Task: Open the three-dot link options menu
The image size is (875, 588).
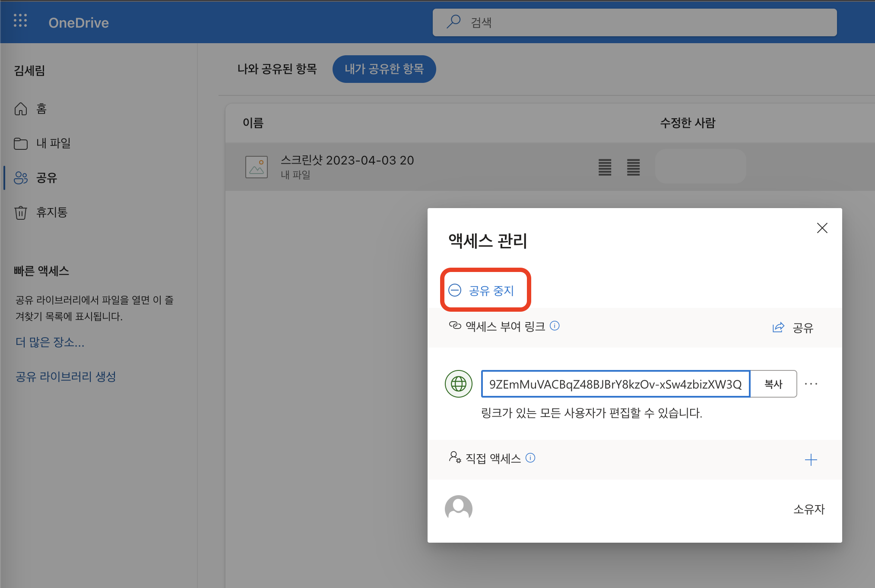Action: (811, 384)
